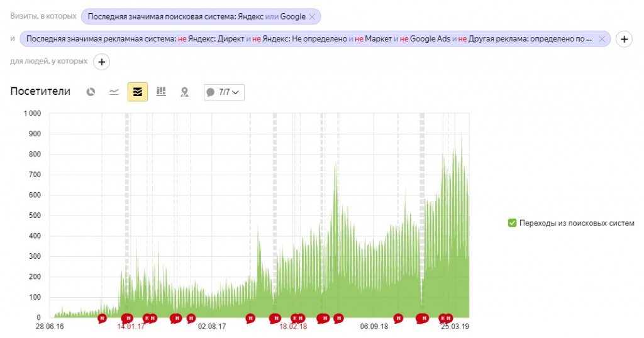Add a new visit condition with plus button
This screenshot has height=338, width=644.
pyautogui.click(x=624, y=40)
